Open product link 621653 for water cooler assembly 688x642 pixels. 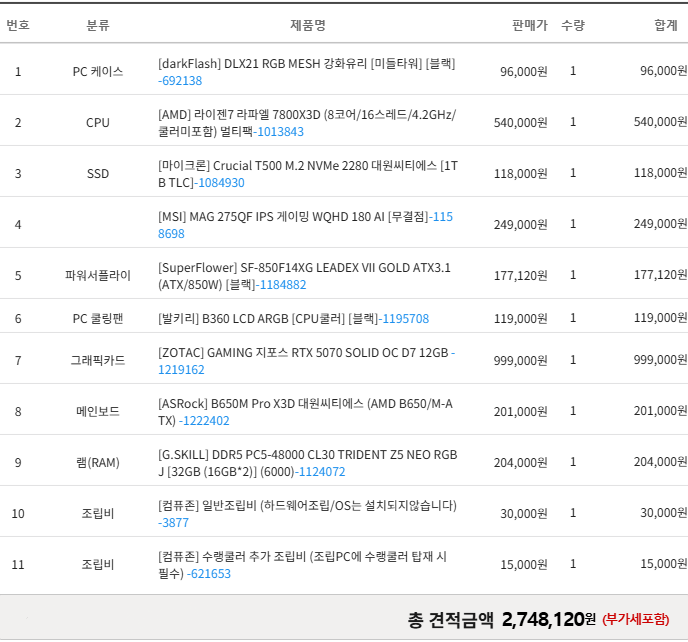pyautogui.click(x=209, y=574)
